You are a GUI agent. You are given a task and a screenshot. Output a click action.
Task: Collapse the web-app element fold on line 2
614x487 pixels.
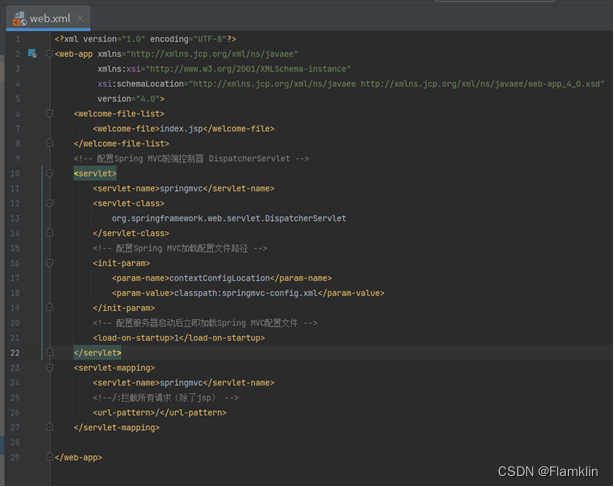pos(49,54)
